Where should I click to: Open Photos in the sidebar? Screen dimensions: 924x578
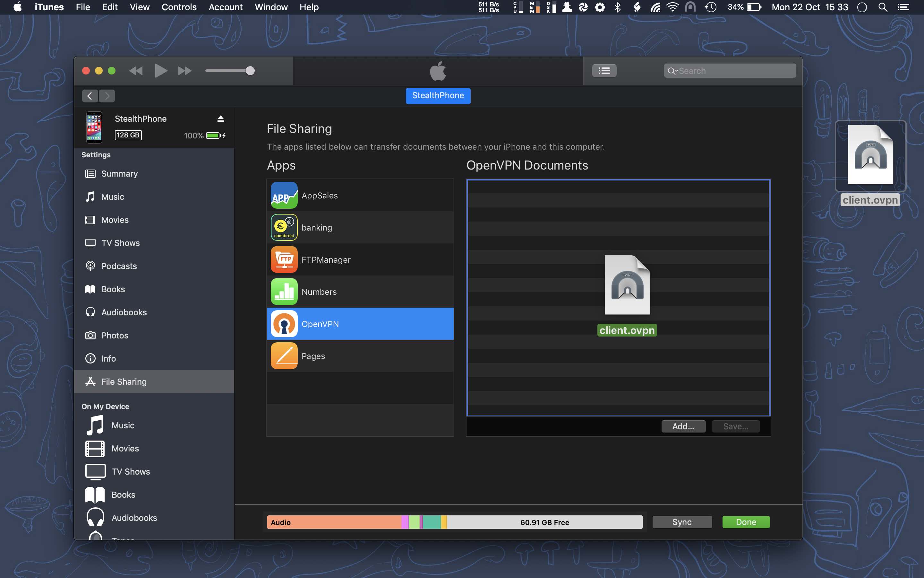click(x=154, y=336)
